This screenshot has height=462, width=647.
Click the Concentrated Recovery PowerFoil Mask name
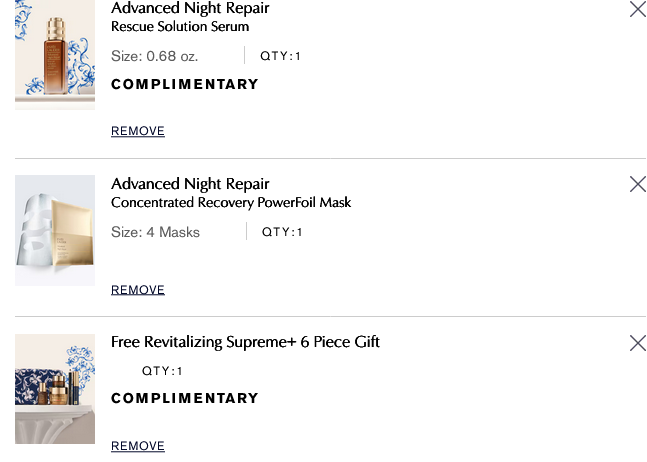231,203
